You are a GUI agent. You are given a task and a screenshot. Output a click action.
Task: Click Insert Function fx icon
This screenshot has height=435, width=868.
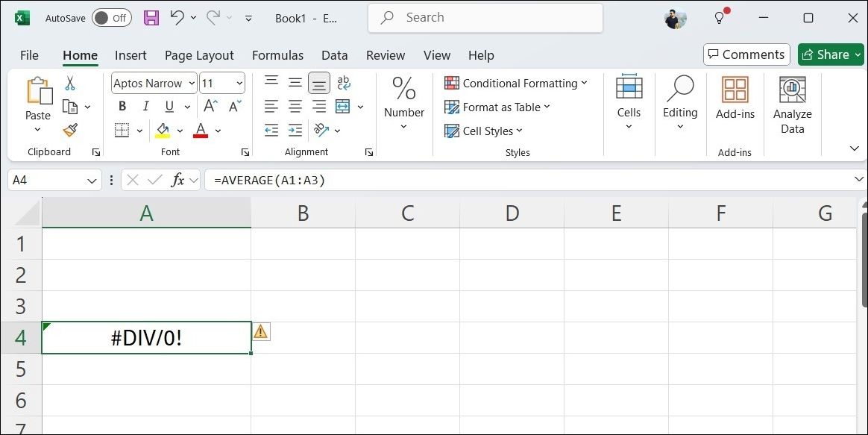click(178, 180)
